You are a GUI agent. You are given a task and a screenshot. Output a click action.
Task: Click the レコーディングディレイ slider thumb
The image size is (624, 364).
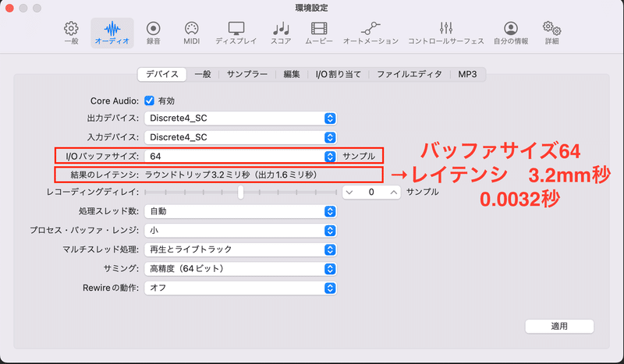click(x=240, y=193)
